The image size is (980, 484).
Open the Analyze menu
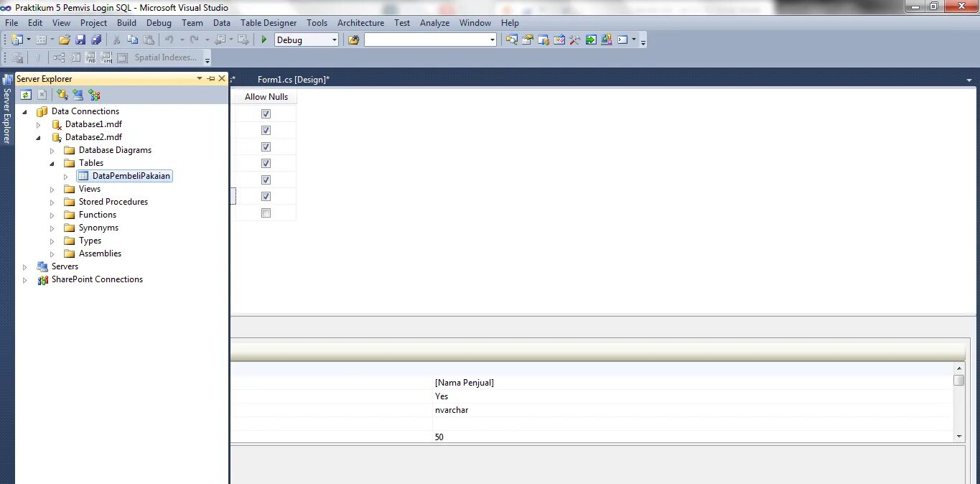(x=434, y=23)
